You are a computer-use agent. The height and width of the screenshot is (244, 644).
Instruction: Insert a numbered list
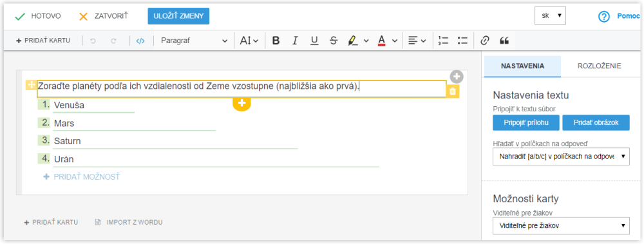point(443,41)
